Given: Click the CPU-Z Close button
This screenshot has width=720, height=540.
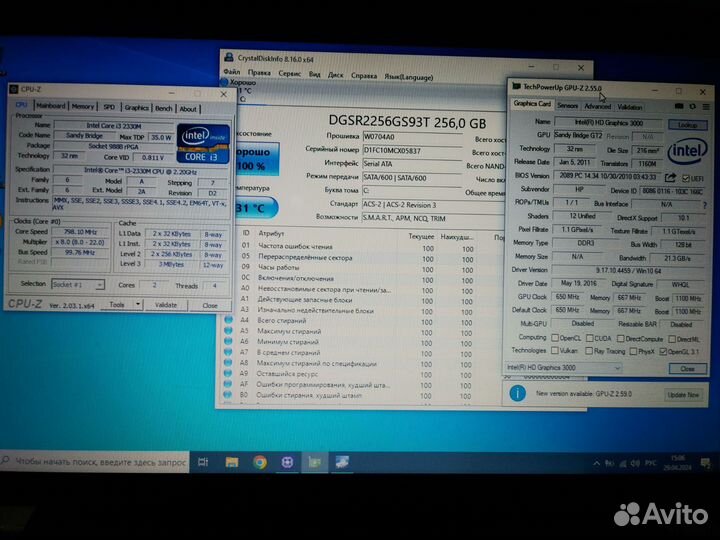Looking at the screenshot, I should coord(210,305).
